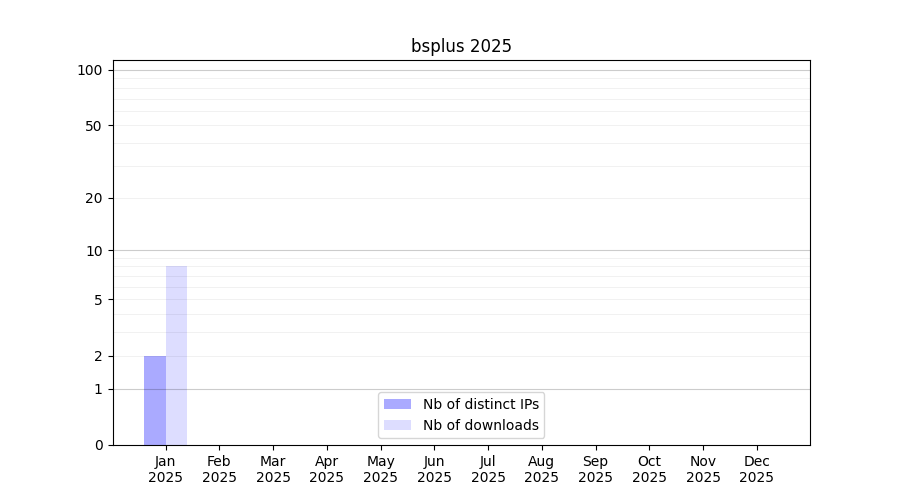900x500 pixels.
Task: Click the downloads legend color swatch
Action: [397, 425]
